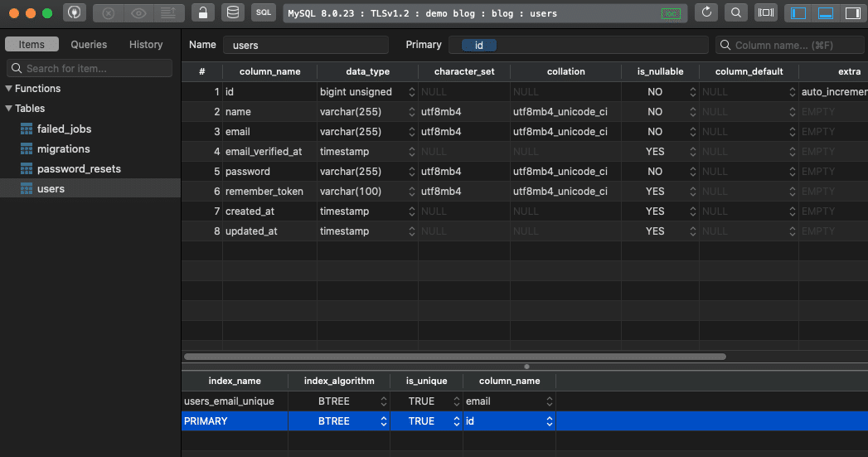Select the password_resets table
This screenshot has height=457, width=868.
click(79, 169)
